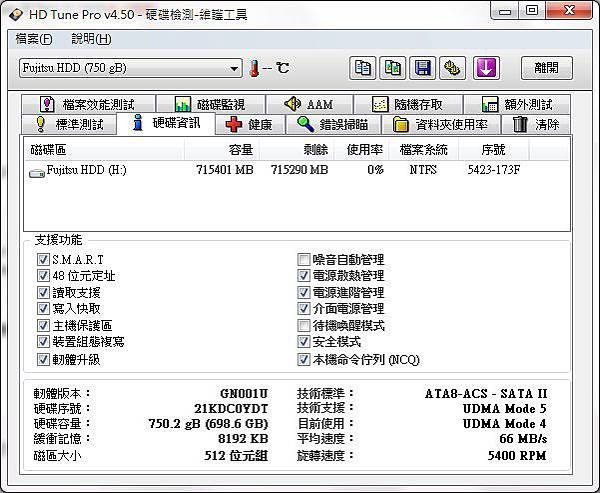Click the 離開 exit button
The height and width of the screenshot is (493, 600).
[x=546, y=68]
